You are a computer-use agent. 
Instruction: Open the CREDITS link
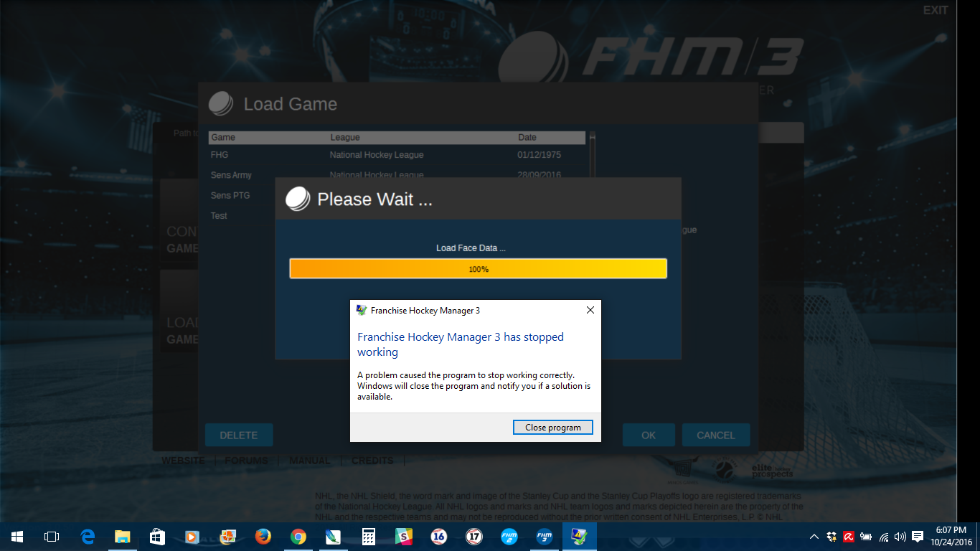372,461
